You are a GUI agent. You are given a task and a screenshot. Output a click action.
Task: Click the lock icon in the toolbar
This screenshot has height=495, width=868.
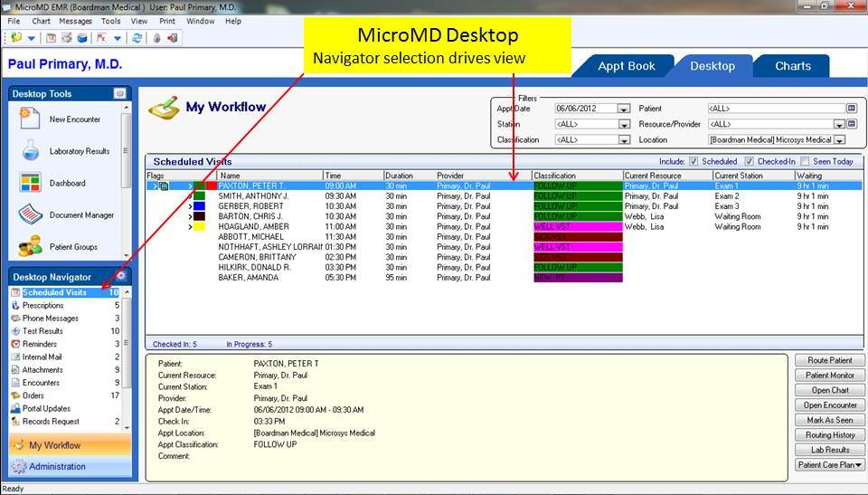click(157, 38)
